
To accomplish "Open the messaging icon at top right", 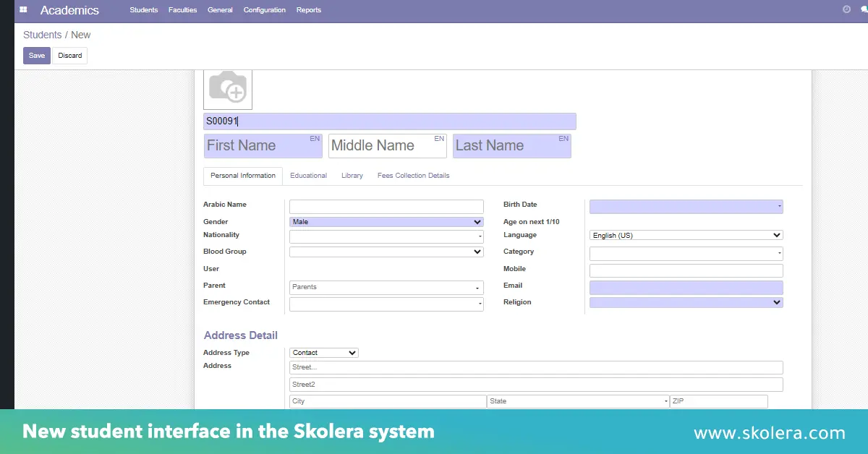I will point(864,9).
